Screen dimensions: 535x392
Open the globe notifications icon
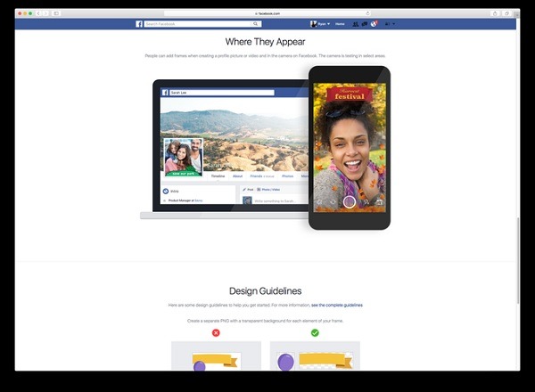click(374, 24)
